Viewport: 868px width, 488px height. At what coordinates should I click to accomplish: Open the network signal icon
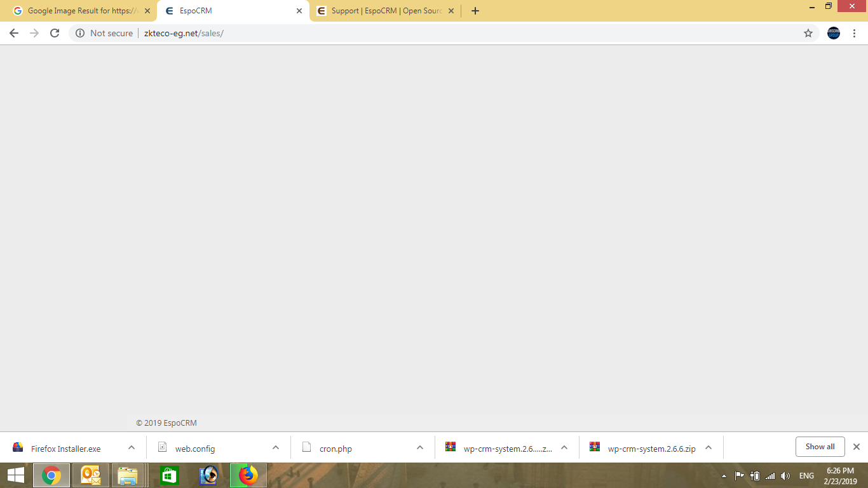770,476
